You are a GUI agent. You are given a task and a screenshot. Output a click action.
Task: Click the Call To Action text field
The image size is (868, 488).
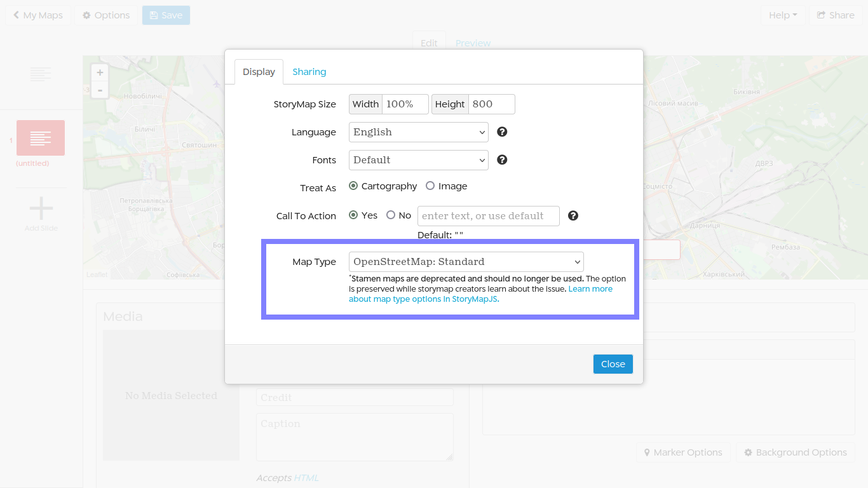[489, 216]
